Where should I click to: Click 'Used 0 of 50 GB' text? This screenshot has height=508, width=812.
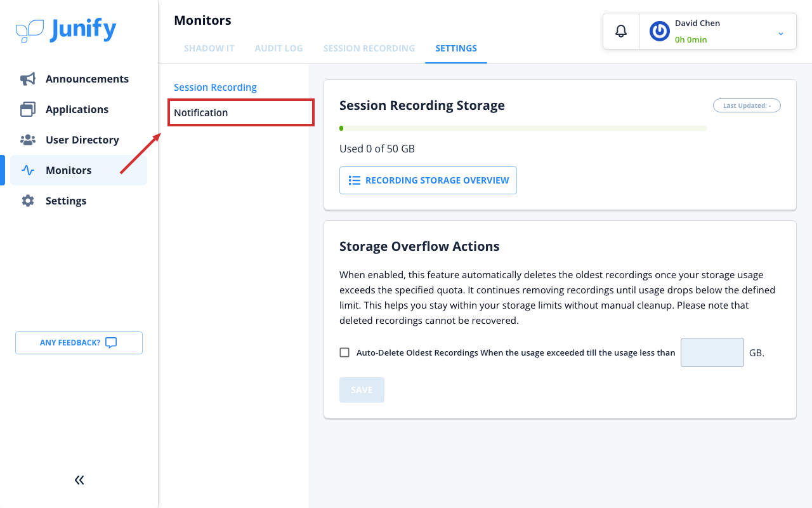377,149
